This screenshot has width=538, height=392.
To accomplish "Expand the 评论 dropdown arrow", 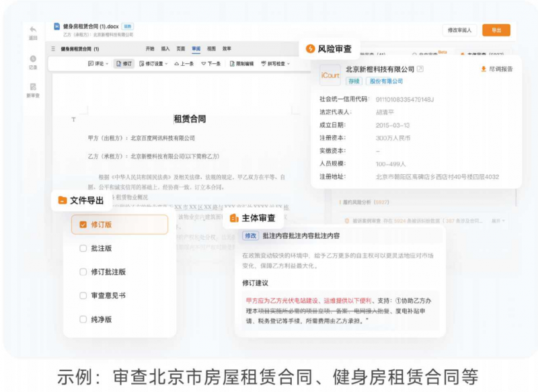I will click(107, 64).
